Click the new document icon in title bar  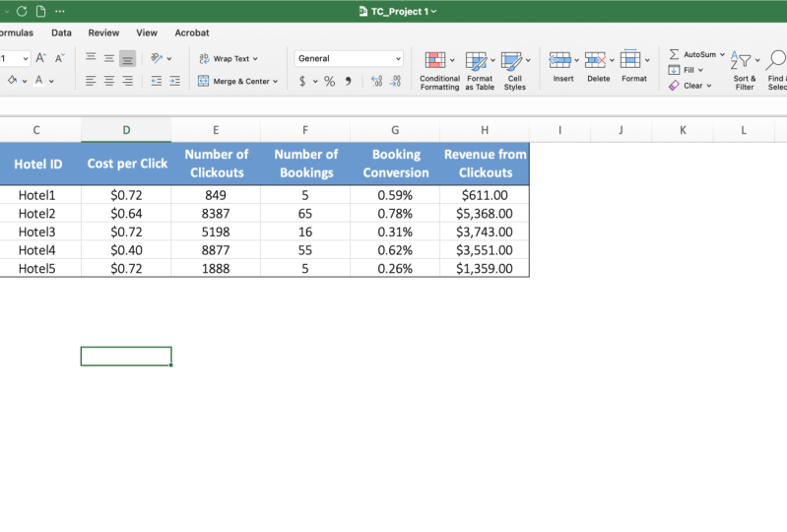[x=40, y=11]
